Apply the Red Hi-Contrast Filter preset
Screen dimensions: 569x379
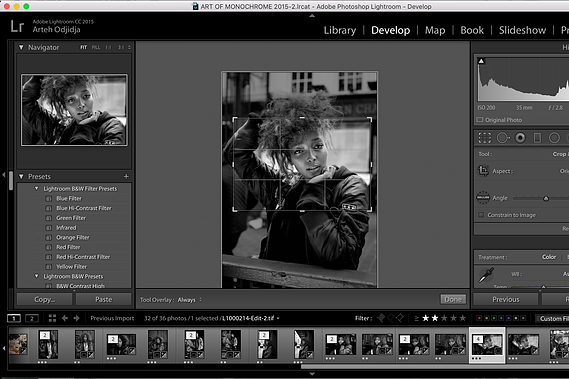click(x=83, y=257)
